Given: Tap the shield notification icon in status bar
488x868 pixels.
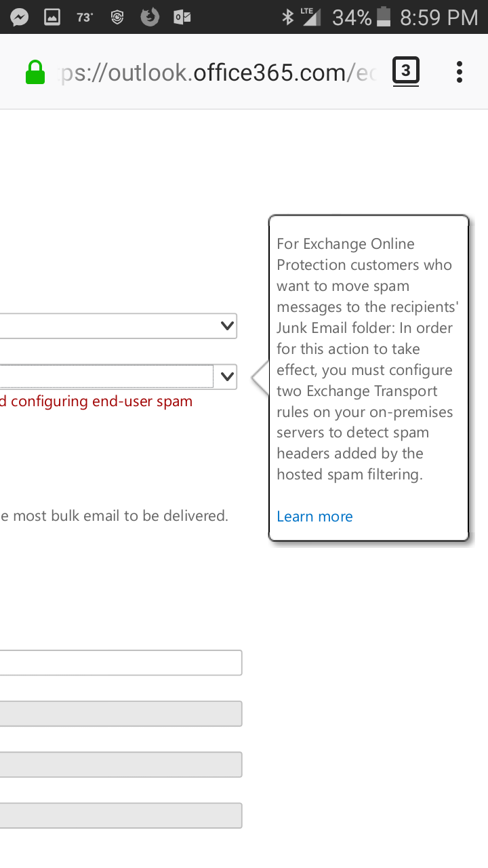Looking at the screenshot, I should click(x=117, y=17).
